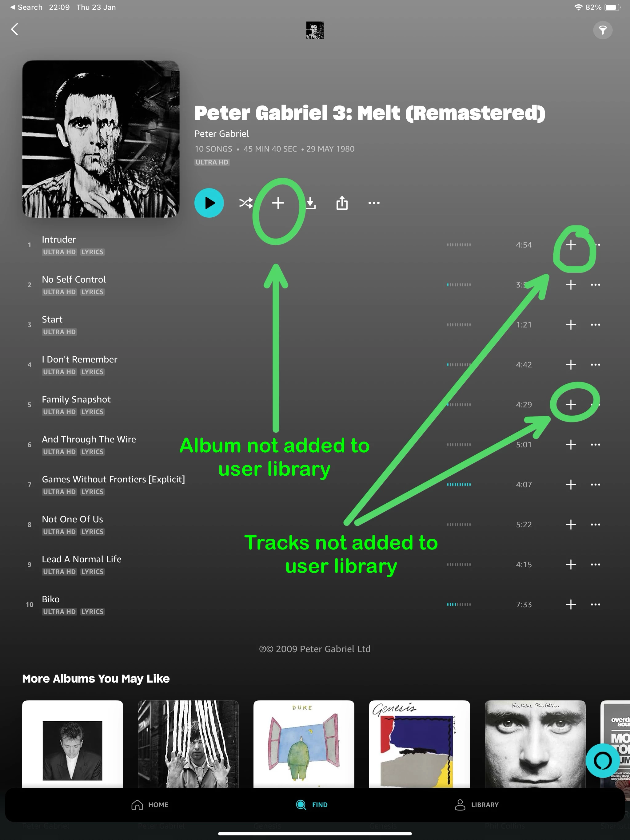Play the Peter Gabriel 3 album

[209, 203]
